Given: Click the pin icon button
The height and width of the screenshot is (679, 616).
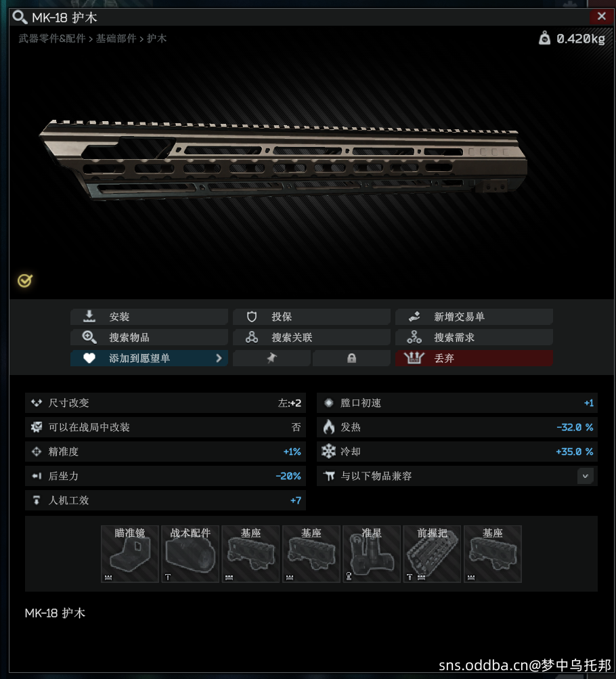Looking at the screenshot, I should (271, 358).
